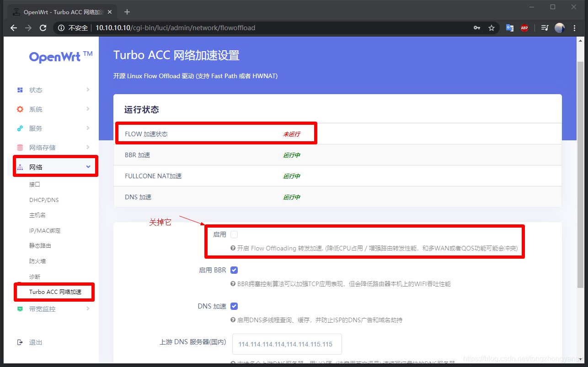Viewport: 588px width, 367px height.
Task: Expand the 带宽监控 menu chevron
Action: click(88, 308)
